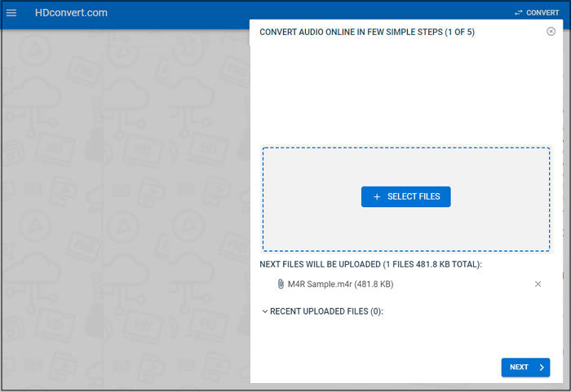
Task: Expand the recent uploaded files chevron
Action: point(264,311)
